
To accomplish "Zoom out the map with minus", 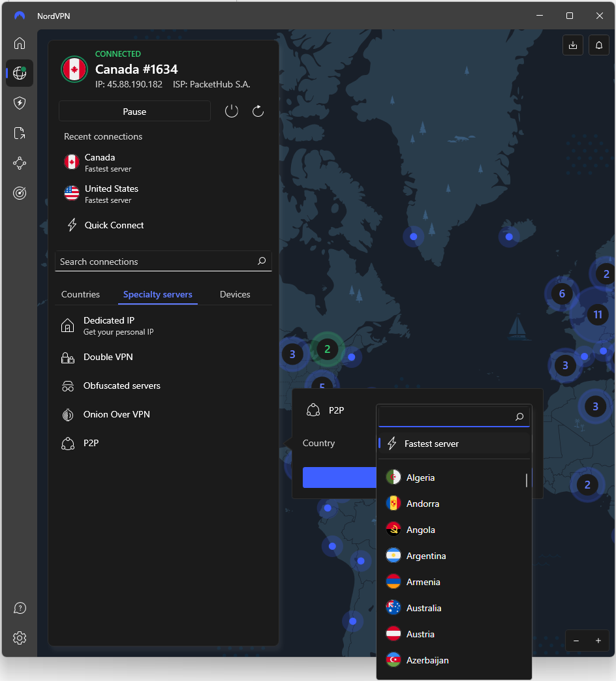I will pyautogui.click(x=576, y=641).
